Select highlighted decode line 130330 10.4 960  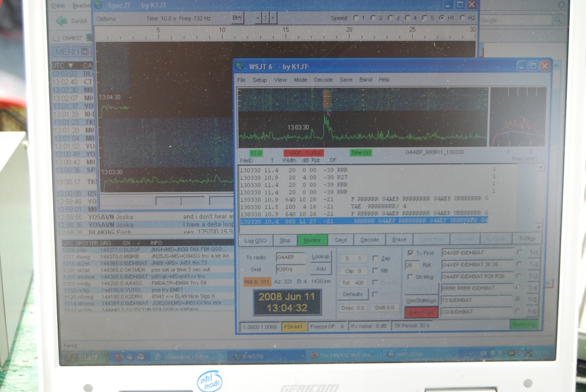363,221
